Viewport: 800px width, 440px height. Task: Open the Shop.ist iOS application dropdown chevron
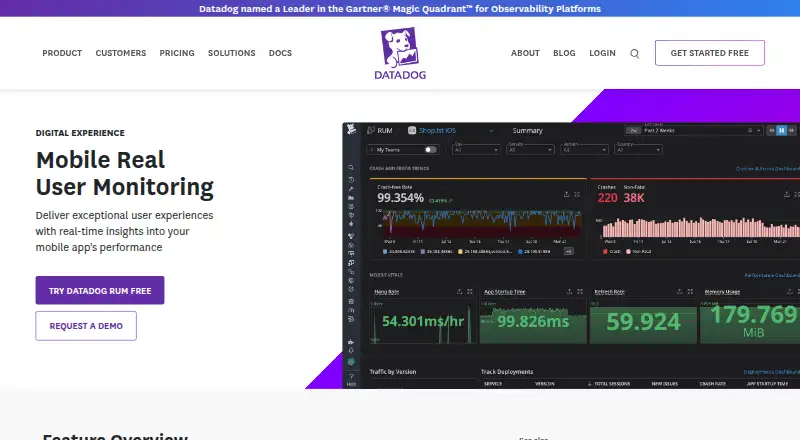coord(491,131)
